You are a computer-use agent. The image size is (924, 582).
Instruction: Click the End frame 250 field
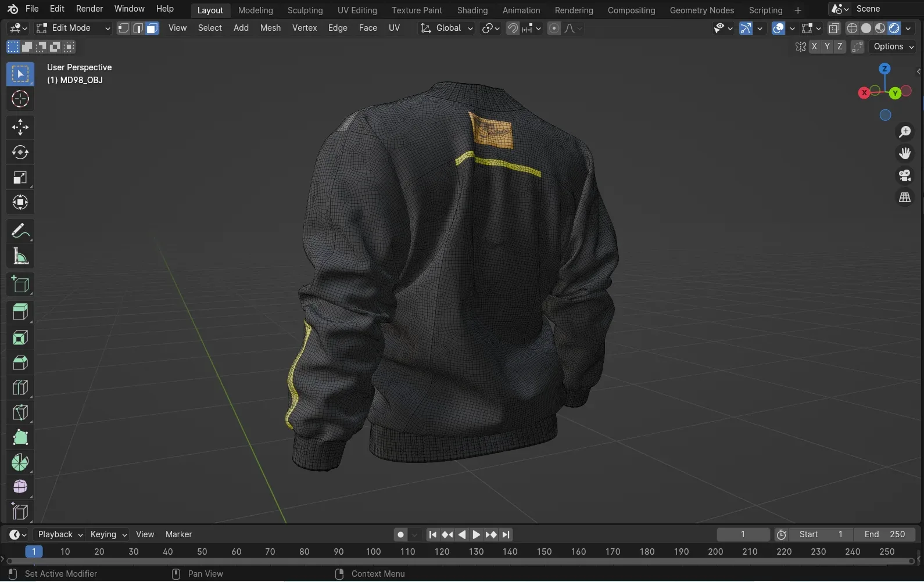click(x=884, y=535)
